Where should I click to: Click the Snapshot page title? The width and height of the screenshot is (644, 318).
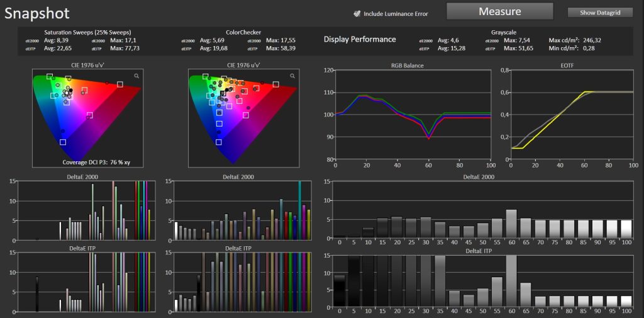point(37,13)
